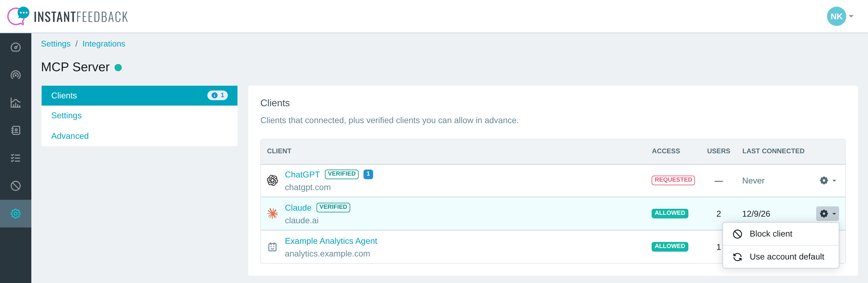Open the user account dropdown arrow
The width and height of the screenshot is (868, 283).
pos(851,16)
